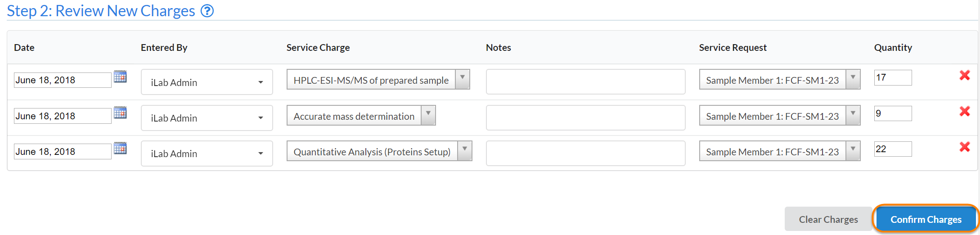This screenshot has height=235, width=980.
Task: Open Service Request dropdown in the first row
Action: tap(852, 79)
